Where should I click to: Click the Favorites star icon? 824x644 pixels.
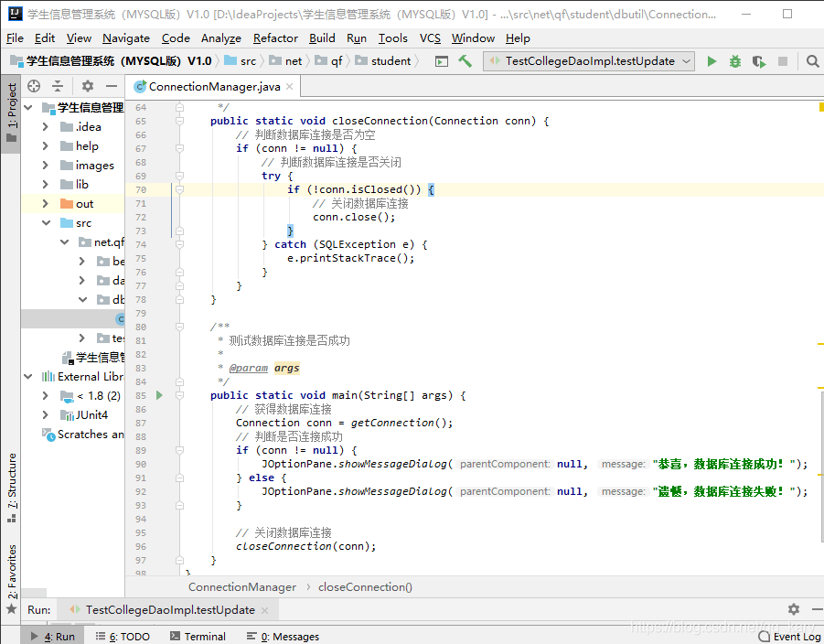coord(11,609)
